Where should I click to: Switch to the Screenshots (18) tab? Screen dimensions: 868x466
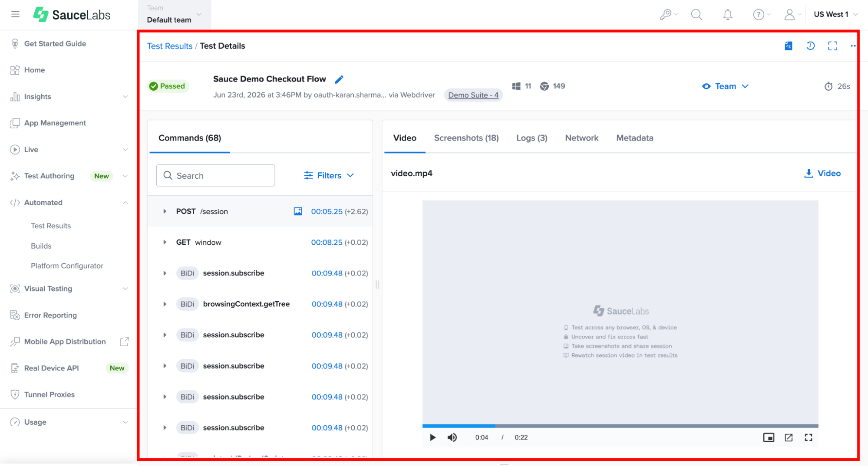[x=466, y=138]
